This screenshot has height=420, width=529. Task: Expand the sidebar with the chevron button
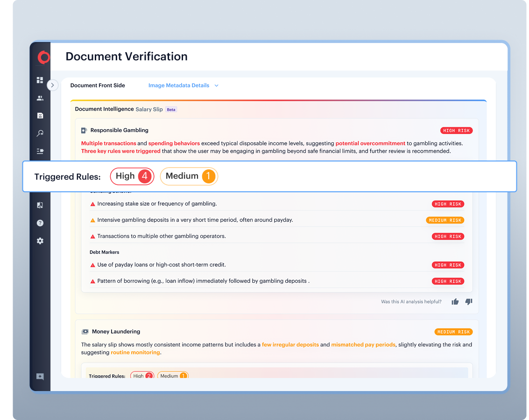[52, 85]
